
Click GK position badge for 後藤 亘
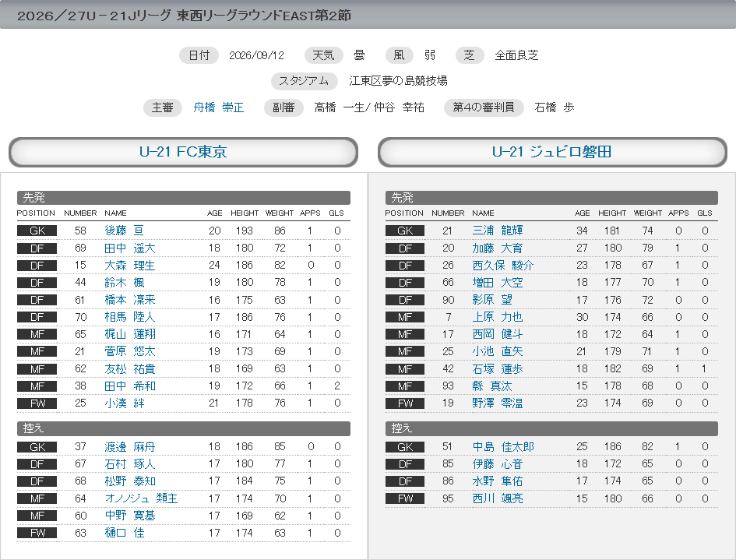(37, 231)
